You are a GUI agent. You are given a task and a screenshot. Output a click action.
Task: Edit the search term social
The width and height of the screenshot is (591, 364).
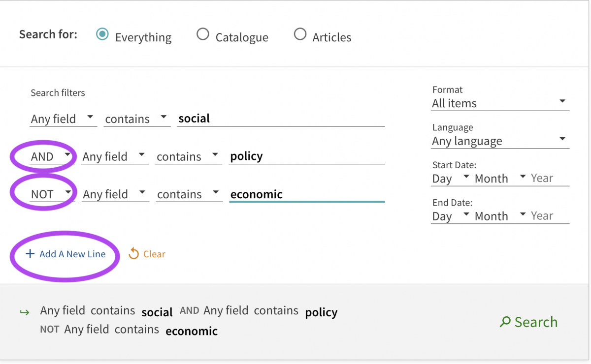pos(281,119)
